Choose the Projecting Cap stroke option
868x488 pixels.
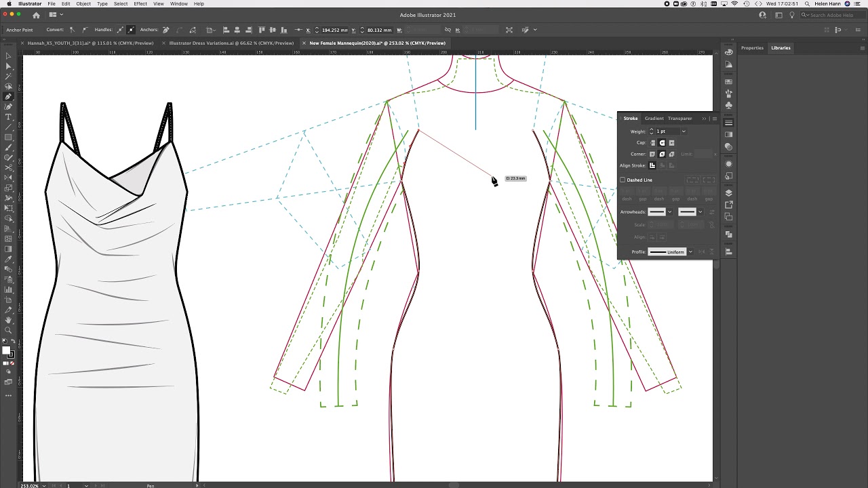point(671,143)
